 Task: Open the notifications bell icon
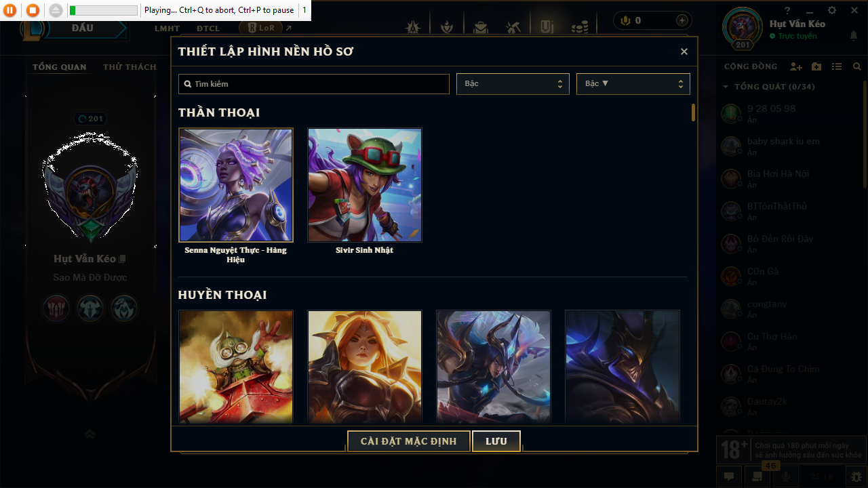click(854, 35)
